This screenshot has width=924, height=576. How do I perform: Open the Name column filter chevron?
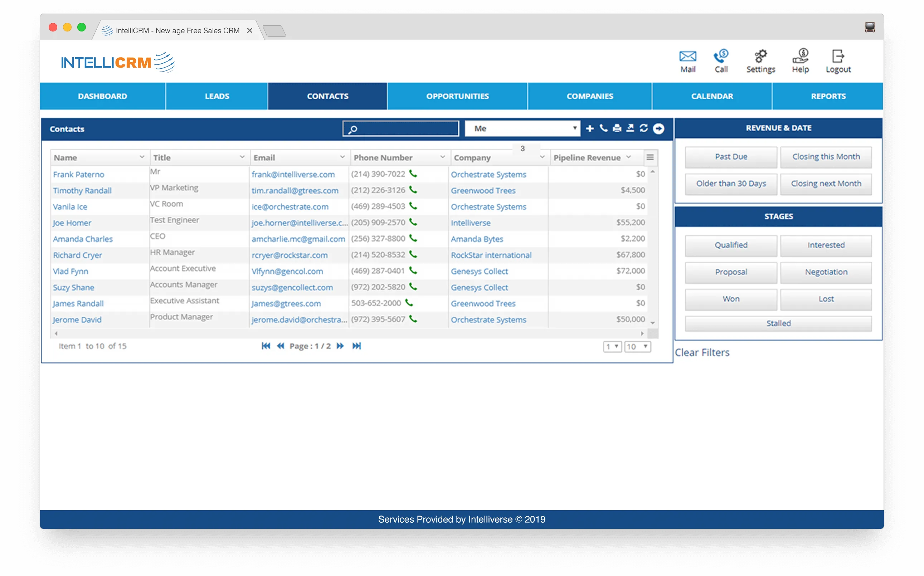coord(142,157)
